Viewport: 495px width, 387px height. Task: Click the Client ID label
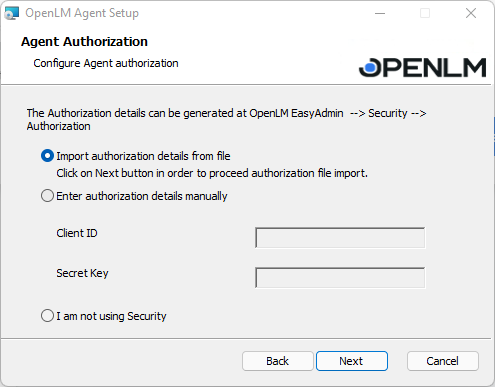pyautogui.click(x=77, y=233)
